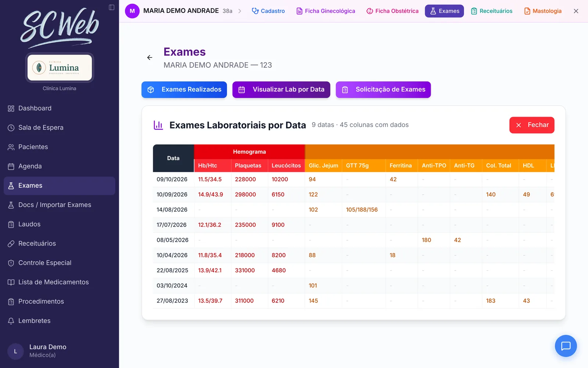Open the Receituários tab in top bar

click(492, 11)
